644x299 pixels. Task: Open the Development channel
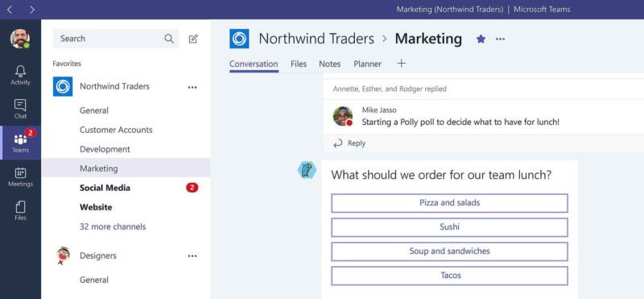(x=105, y=149)
